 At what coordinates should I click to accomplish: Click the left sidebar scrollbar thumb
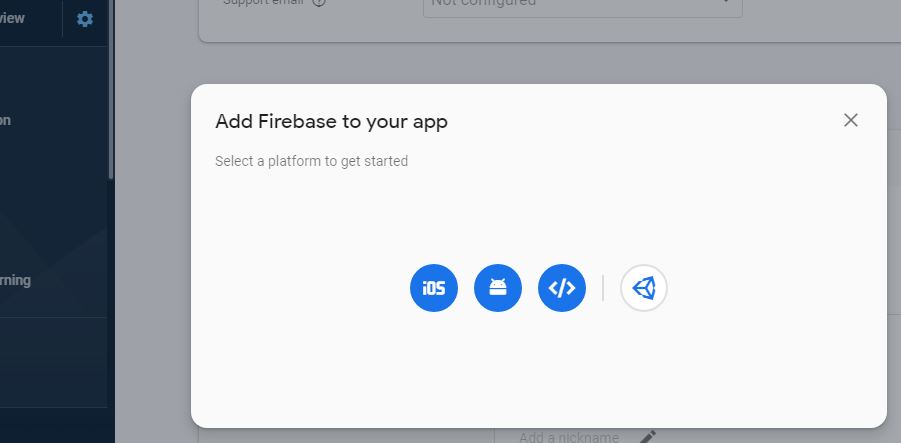111,90
